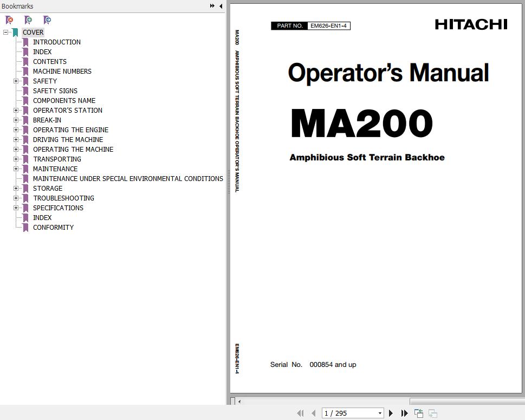Screen dimensions: 525x420
Task: Open the SPECIFICATIONS bookmark
Action: click(58, 208)
